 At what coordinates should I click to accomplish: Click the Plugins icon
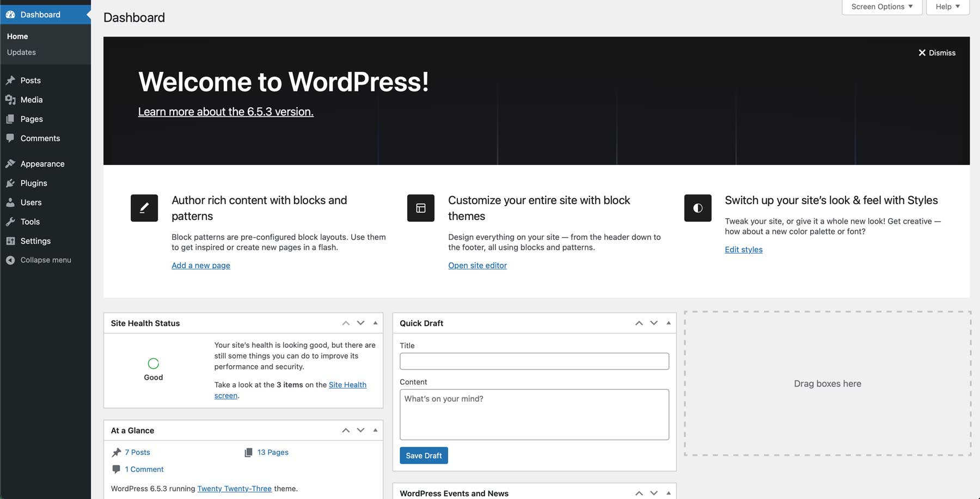tap(11, 183)
